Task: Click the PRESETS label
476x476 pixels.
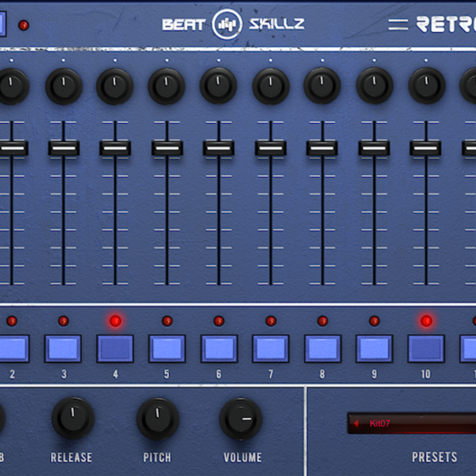Action: [434, 456]
